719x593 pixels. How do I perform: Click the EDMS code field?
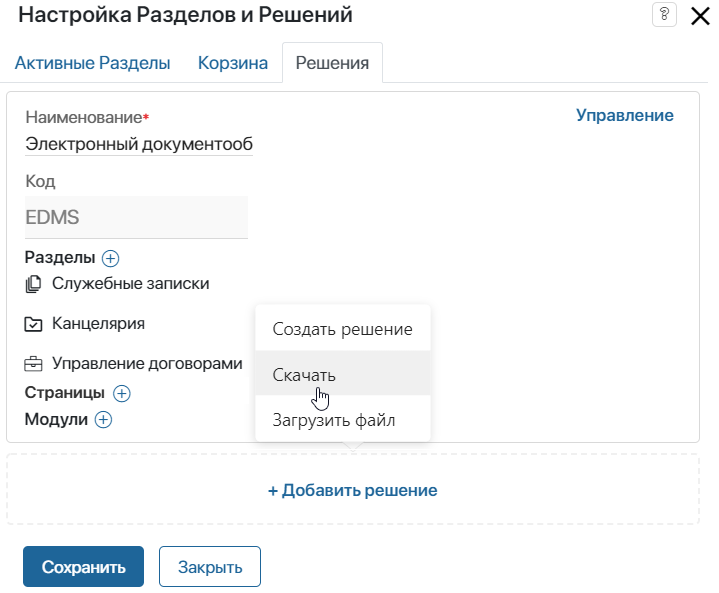(x=136, y=217)
